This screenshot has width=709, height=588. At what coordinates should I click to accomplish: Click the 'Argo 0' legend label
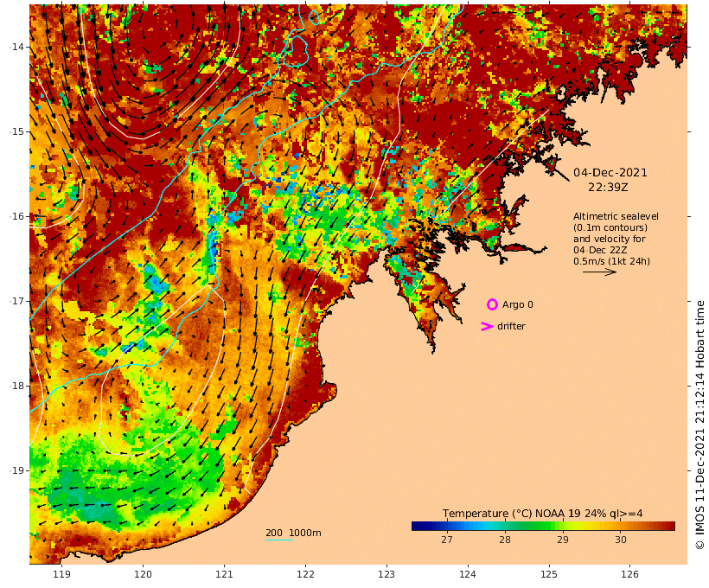517,305
